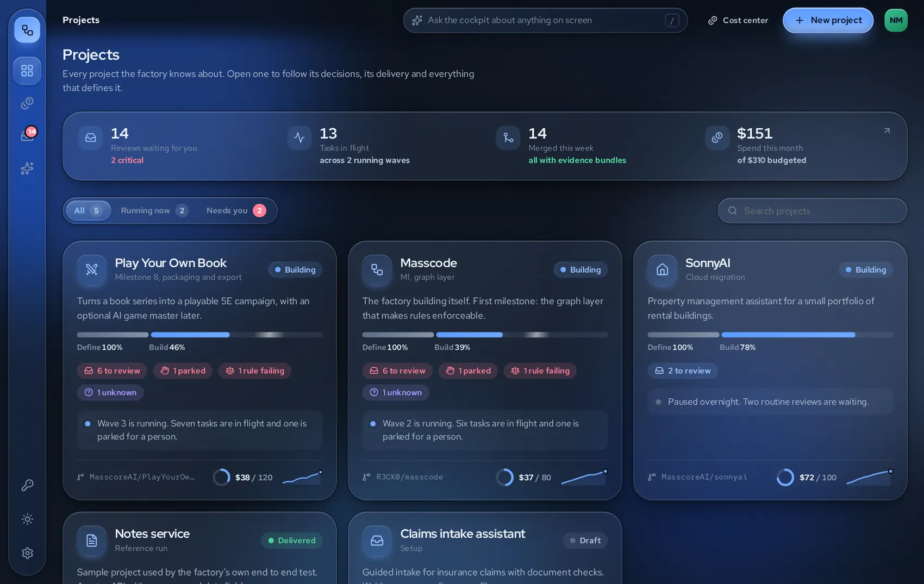The image size is (924, 584).
Task: Click the Masscode spend sparkline chart
Action: [584, 477]
